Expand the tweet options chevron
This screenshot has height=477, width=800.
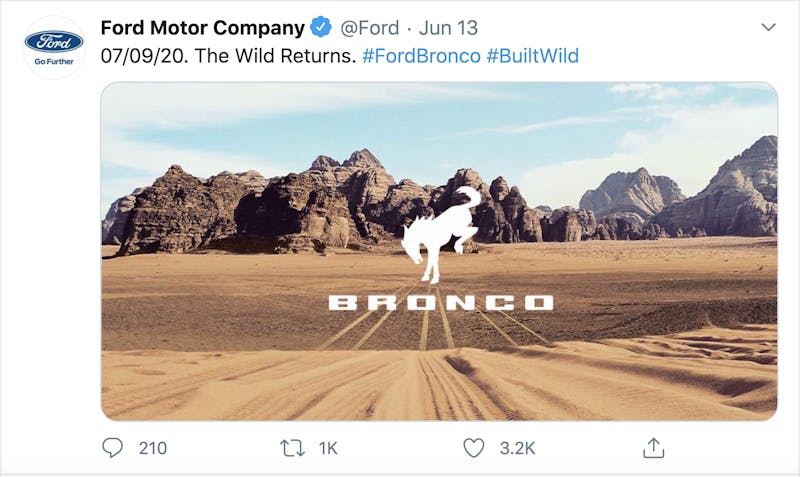768,27
